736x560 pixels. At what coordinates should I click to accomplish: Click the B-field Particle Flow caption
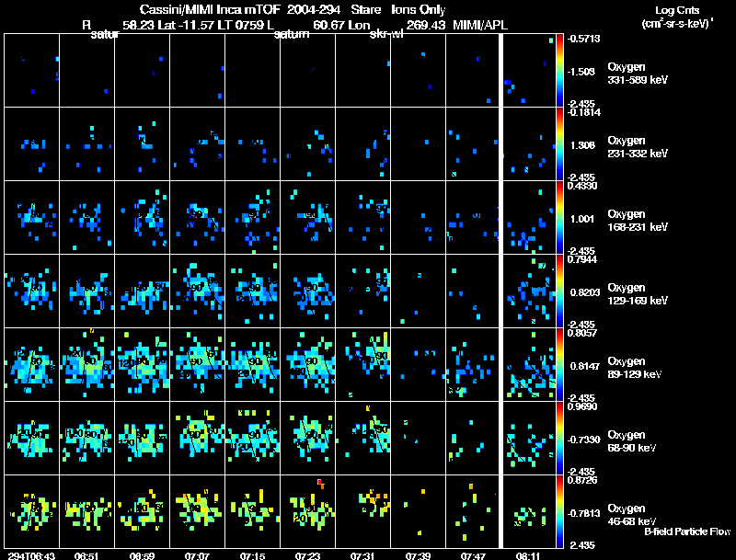tap(687, 531)
